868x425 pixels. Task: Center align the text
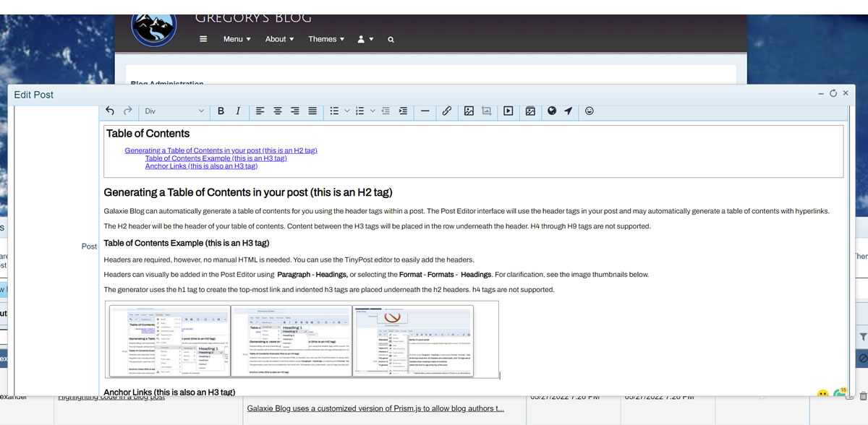click(x=278, y=111)
